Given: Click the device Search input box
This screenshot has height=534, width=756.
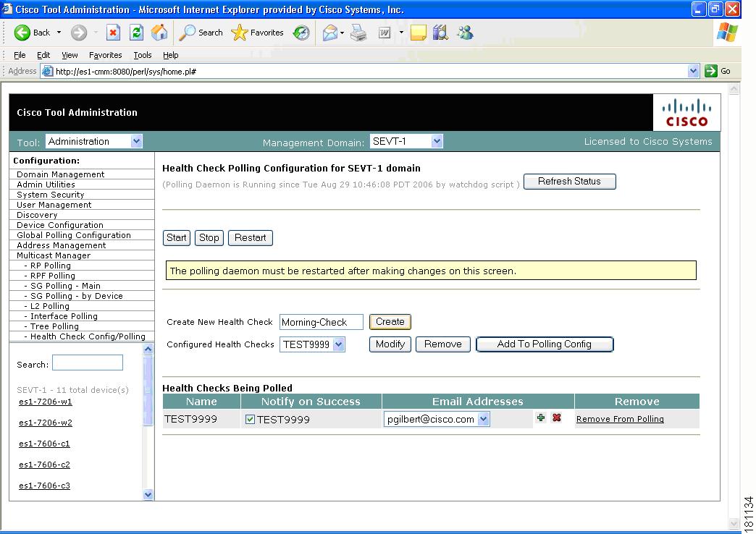Looking at the screenshot, I should 88,363.
